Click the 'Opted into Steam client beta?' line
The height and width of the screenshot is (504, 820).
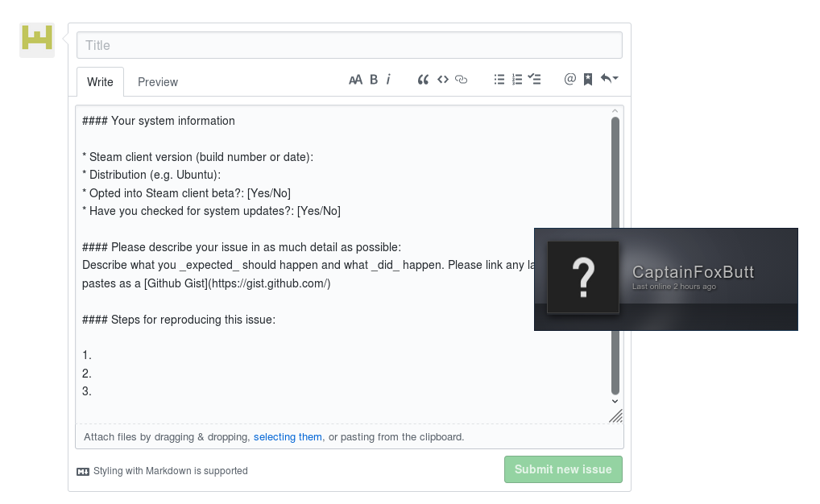click(186, 193)
